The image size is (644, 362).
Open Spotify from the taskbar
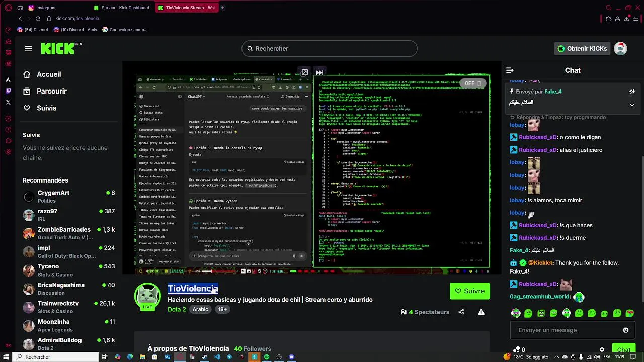267,357
